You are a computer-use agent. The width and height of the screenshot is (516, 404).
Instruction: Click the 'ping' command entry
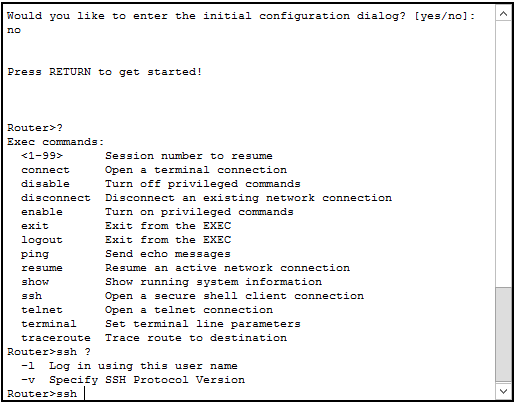35,254
